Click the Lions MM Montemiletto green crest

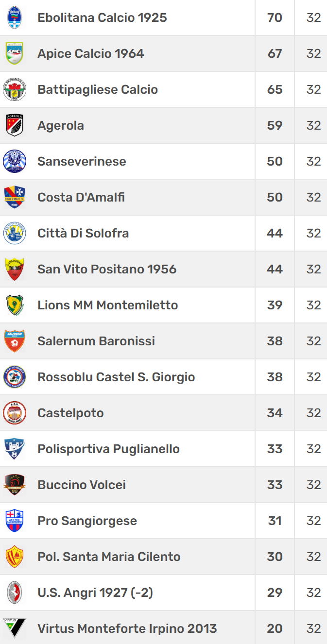point(15,305)
